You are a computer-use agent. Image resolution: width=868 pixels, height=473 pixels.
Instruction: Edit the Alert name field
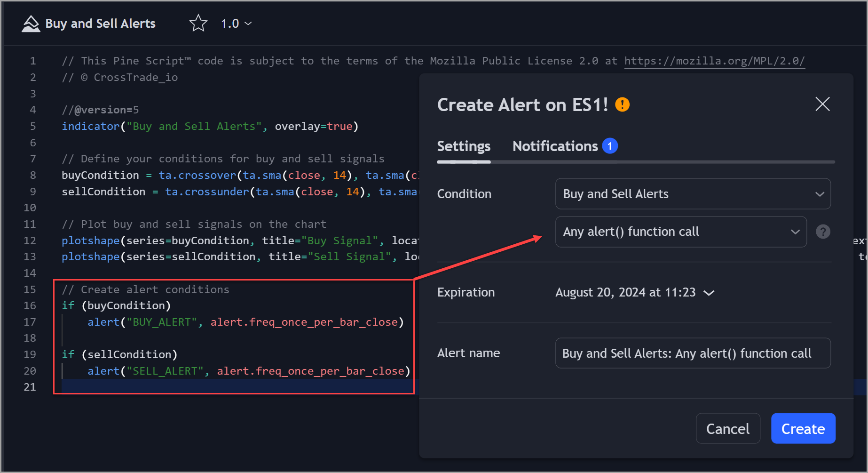pos(693,353)
